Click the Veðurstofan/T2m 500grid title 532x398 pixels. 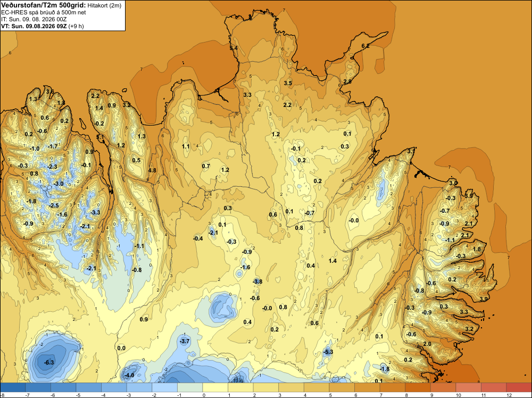[44, 5]
